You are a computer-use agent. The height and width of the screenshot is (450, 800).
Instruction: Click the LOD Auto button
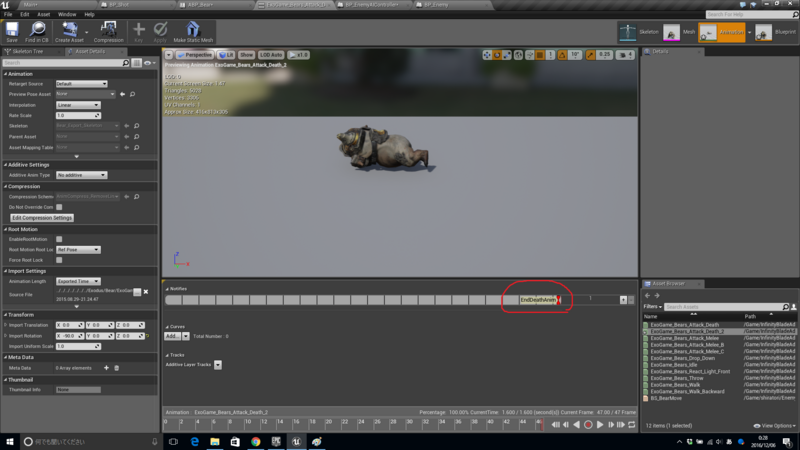pos(271,55)
